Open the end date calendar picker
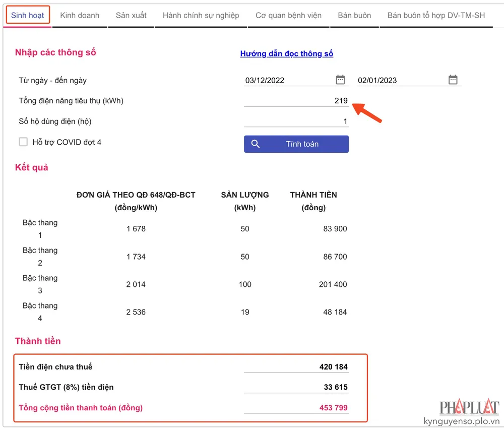This screenshot has width=504, height=431. click(x=453, y=80)
